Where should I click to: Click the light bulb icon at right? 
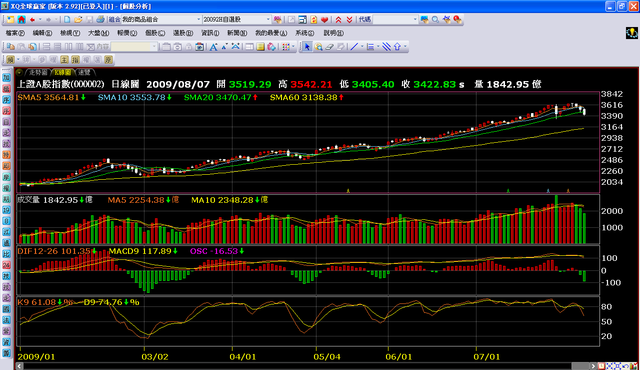click(632, 33)
